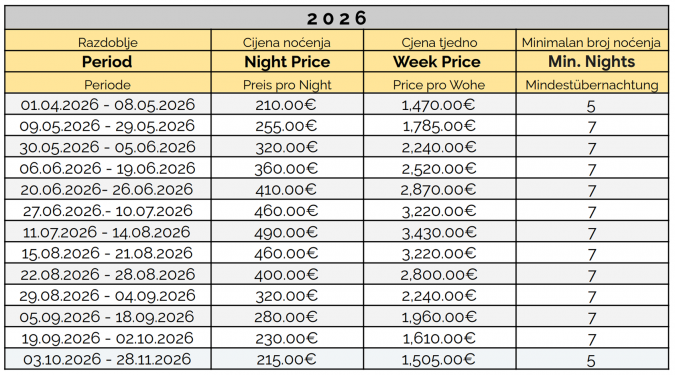Select the Period column header
Screen dimensions: 675x375
point(107,62)
